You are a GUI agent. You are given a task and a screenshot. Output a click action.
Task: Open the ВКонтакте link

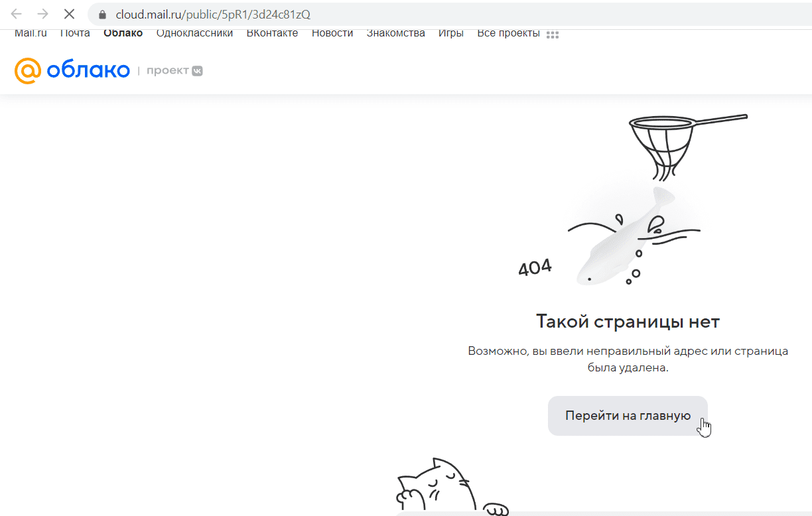pyautogui.click(x=272, y=34)
